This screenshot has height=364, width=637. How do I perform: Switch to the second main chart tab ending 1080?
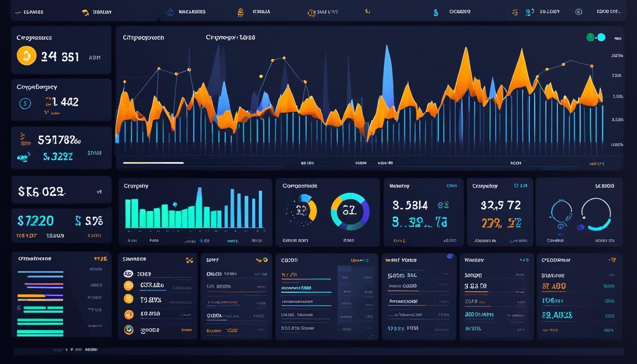pos(230,37)
